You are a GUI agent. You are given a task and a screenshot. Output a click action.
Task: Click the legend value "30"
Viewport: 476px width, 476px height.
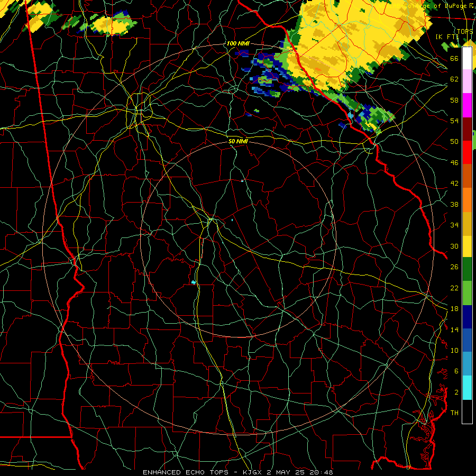tap(454, 246)
